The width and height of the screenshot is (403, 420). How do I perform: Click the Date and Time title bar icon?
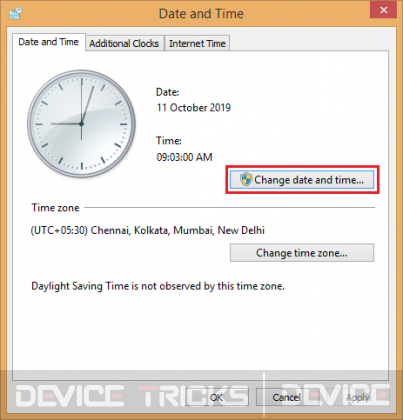(x=15, y=14)
